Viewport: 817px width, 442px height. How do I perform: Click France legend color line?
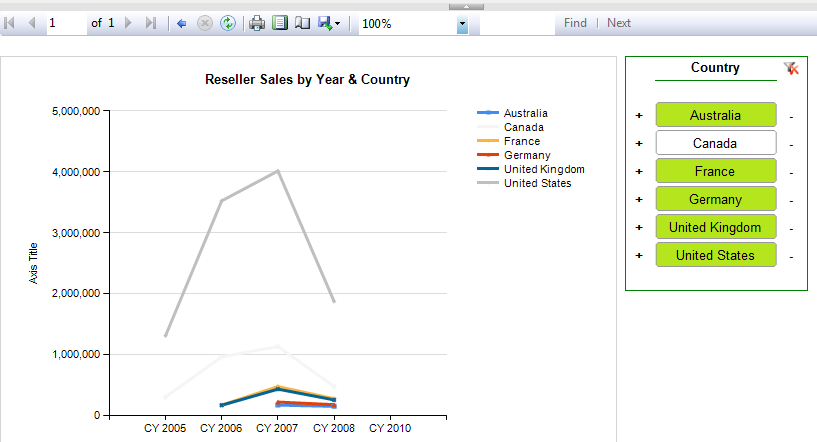(488, 141)
